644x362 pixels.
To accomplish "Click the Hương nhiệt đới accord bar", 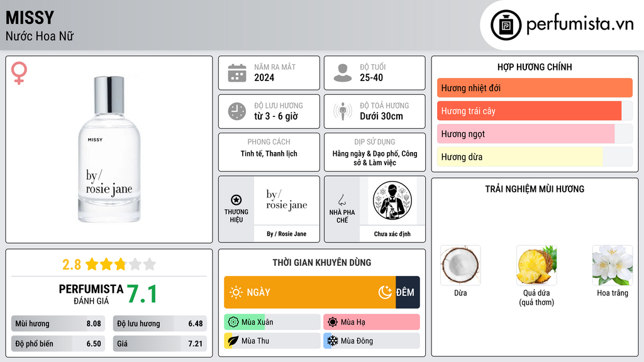I will tap(535, 88).
